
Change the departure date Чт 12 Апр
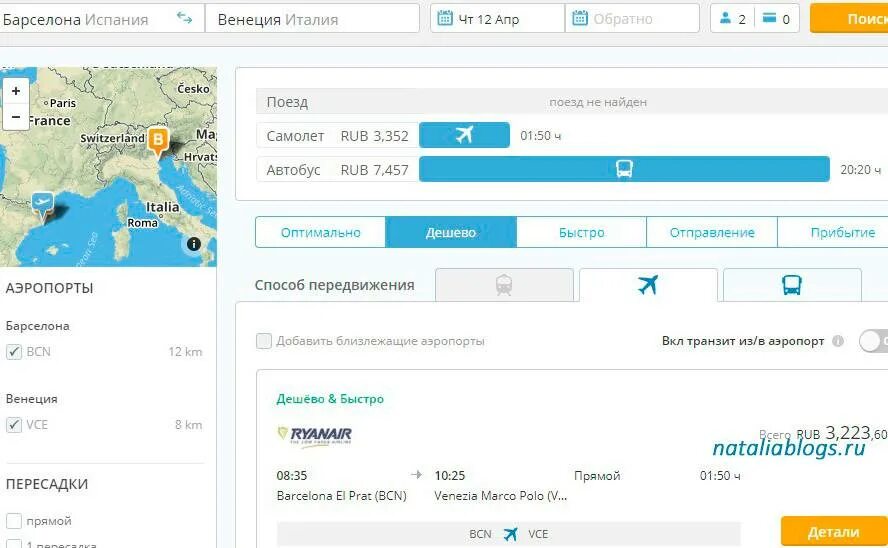click(x=497, y=19)
